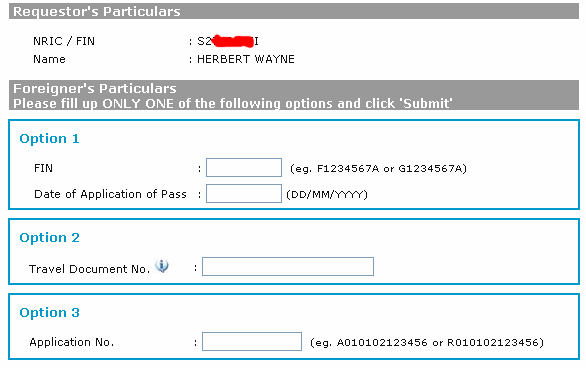Viewport: 586px width, 368px height.
Task: Click the Application No. label text
Action: click(x=72, y=342)
